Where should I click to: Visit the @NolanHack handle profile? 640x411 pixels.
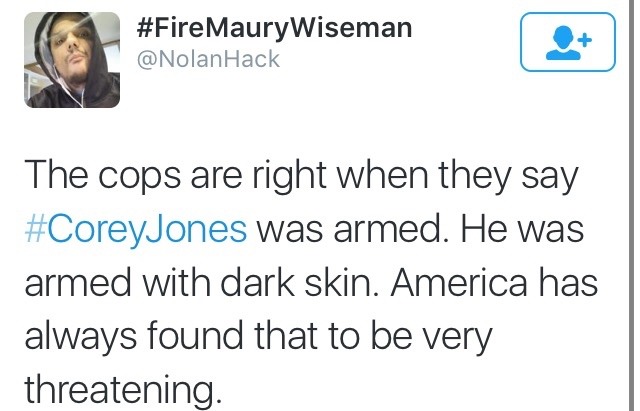click(x=208, y=61)
